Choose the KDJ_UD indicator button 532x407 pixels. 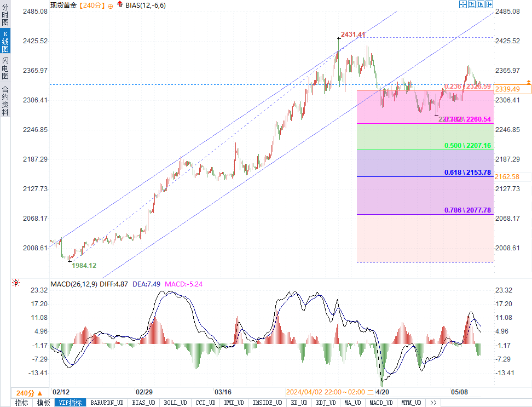pyautogui.click(x=326, y=403)
